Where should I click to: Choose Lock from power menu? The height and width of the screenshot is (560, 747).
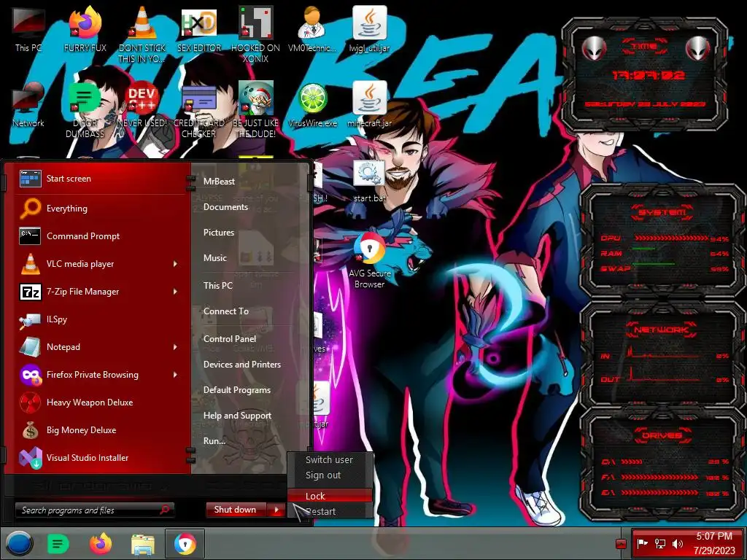click(329, 496)
